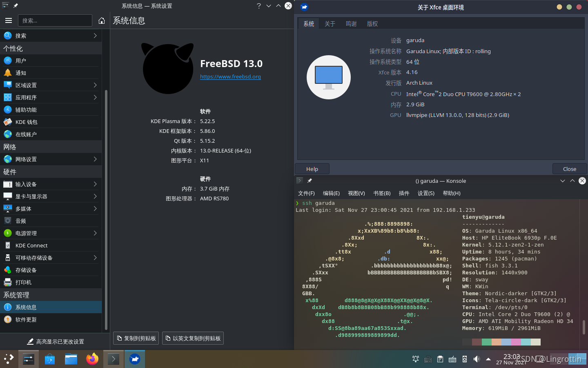The image size is (588, 368).
Task: Open Konsole 编辑(E) menu
Action: 331,193
